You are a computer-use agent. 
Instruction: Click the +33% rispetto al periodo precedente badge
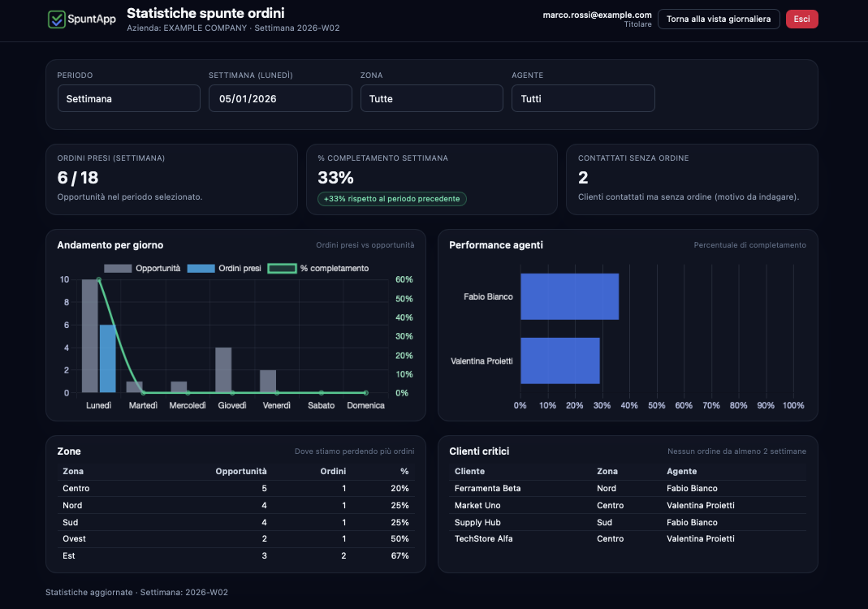(392, 199)
